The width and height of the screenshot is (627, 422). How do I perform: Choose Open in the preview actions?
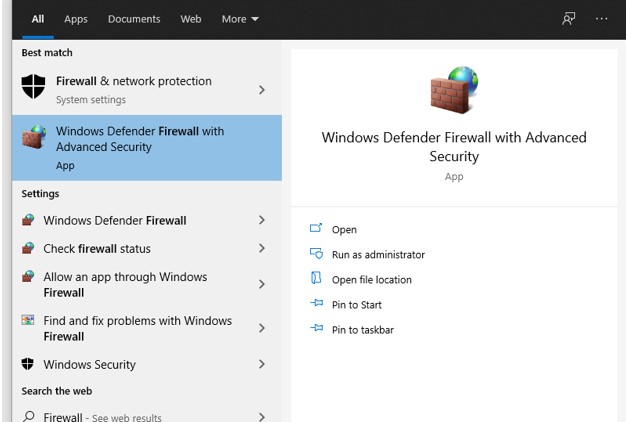click(x=344, y=230)
